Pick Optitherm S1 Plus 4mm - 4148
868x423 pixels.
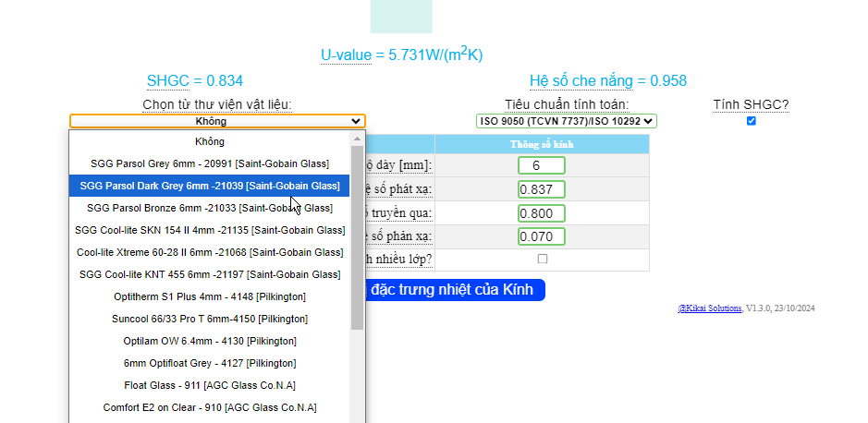tap(210, 296)
